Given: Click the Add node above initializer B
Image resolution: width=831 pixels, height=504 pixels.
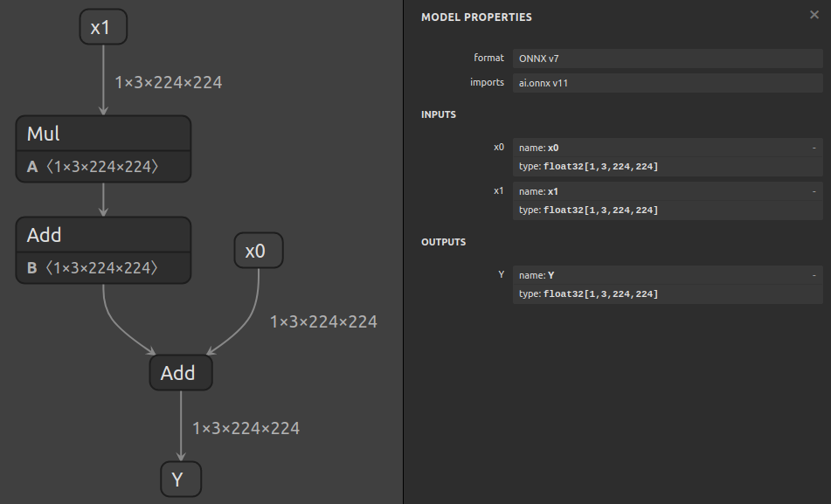Looking at the screenshot, I should tap(103, 235).
